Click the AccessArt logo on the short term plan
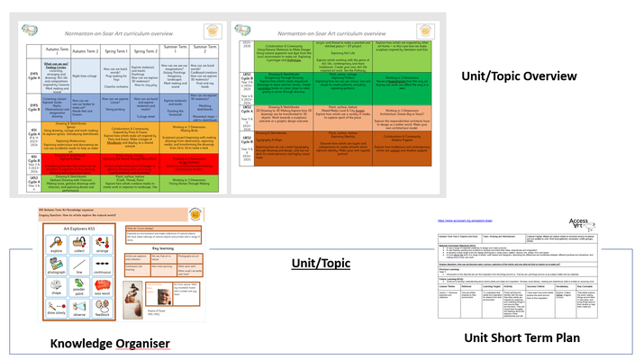The height and width of the screenshot is (360, 644). [x=582, y=224]
